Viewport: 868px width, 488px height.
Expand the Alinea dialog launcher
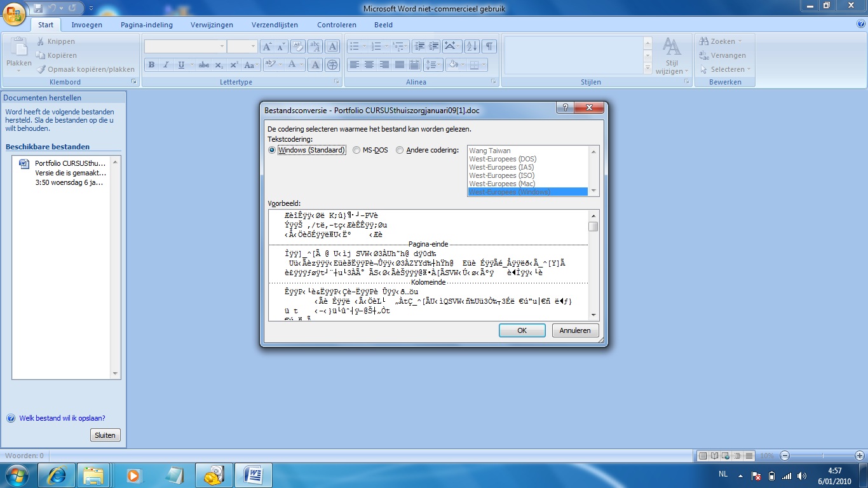tap(494, 82)
